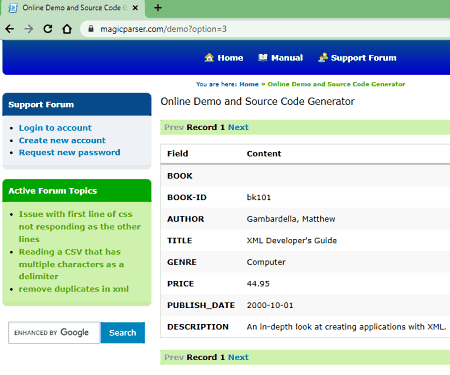Go to Next record in top navigator

[238, 127]
